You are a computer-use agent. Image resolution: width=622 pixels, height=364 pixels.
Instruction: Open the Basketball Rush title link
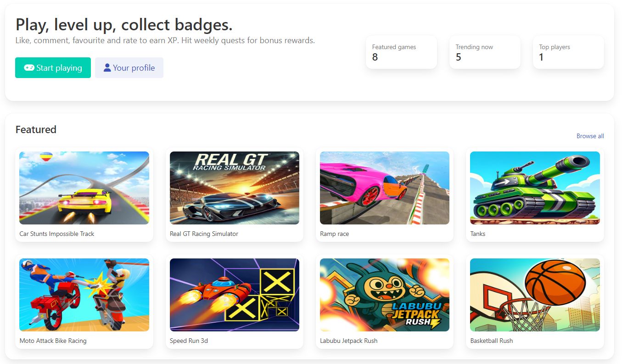(x=492, y=341)
